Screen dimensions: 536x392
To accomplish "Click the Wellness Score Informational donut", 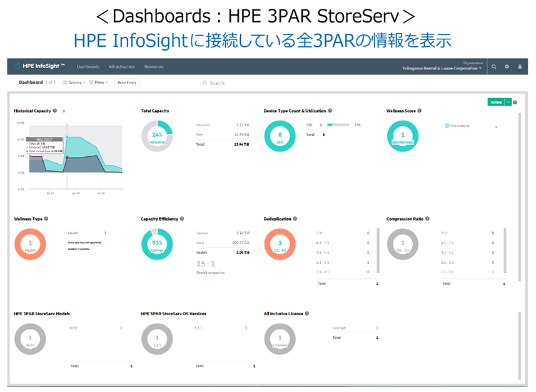I will tap(403, 136).
